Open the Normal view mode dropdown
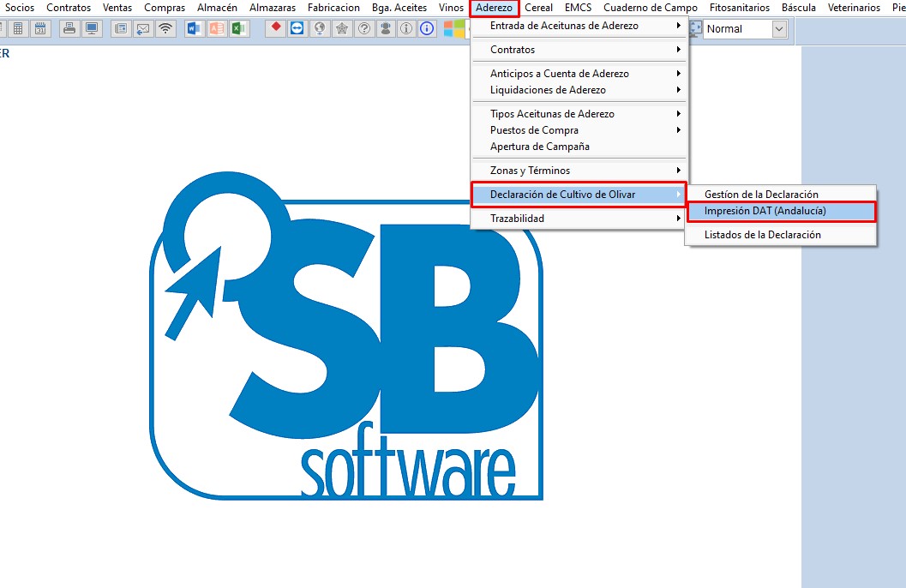The height and width of the screenshot is (588, 906). pos(778,29)
